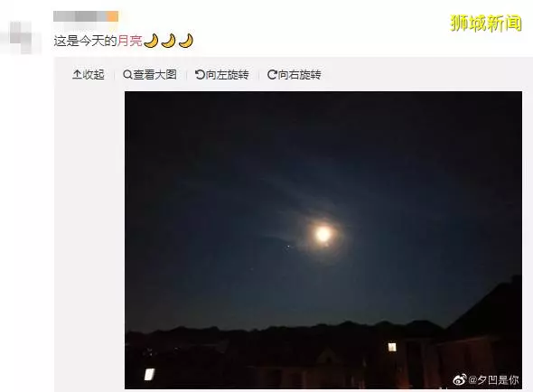The image size is (533, 392).
Task: Click the middle moon emoji in the post
Action: pos(168,41)
